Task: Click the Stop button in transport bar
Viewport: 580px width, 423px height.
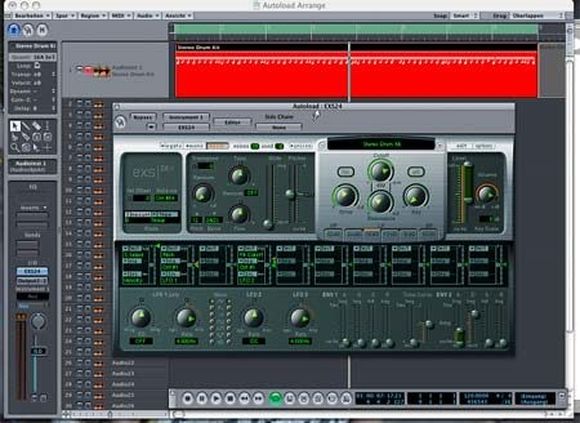Action: tap(230, 398)
